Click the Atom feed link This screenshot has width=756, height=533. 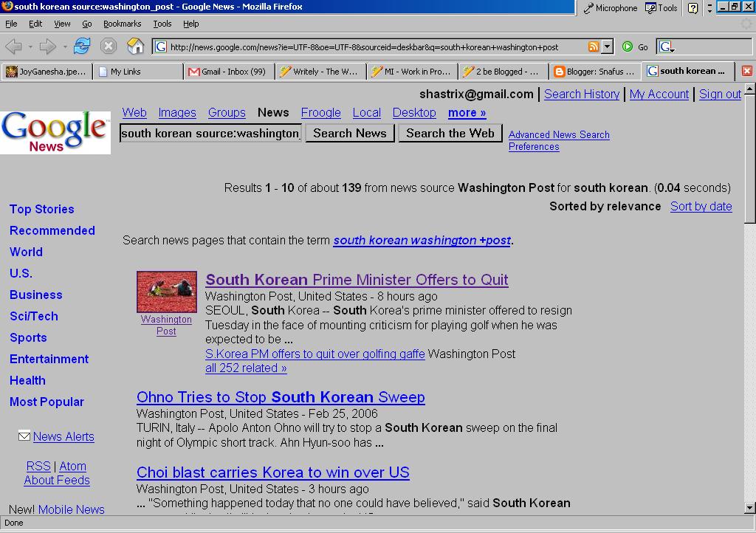point(73,466)
